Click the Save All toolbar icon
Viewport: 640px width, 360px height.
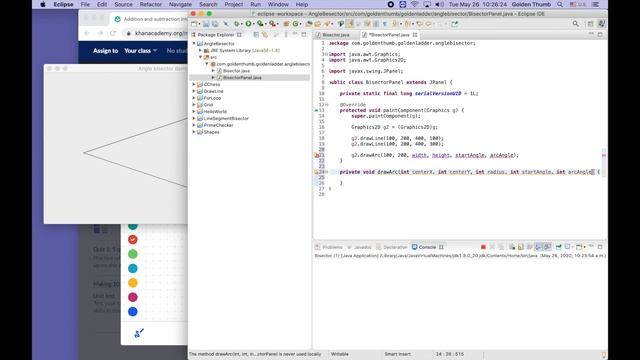(215, 24)
